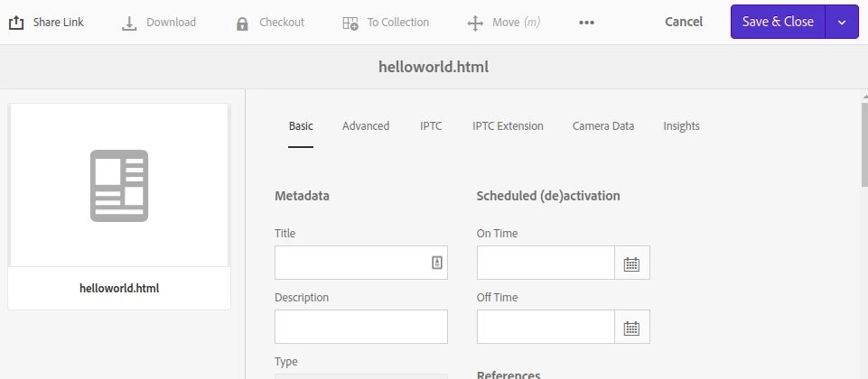Click the To Collection icon
868x379 pixels.
(350, 23)
